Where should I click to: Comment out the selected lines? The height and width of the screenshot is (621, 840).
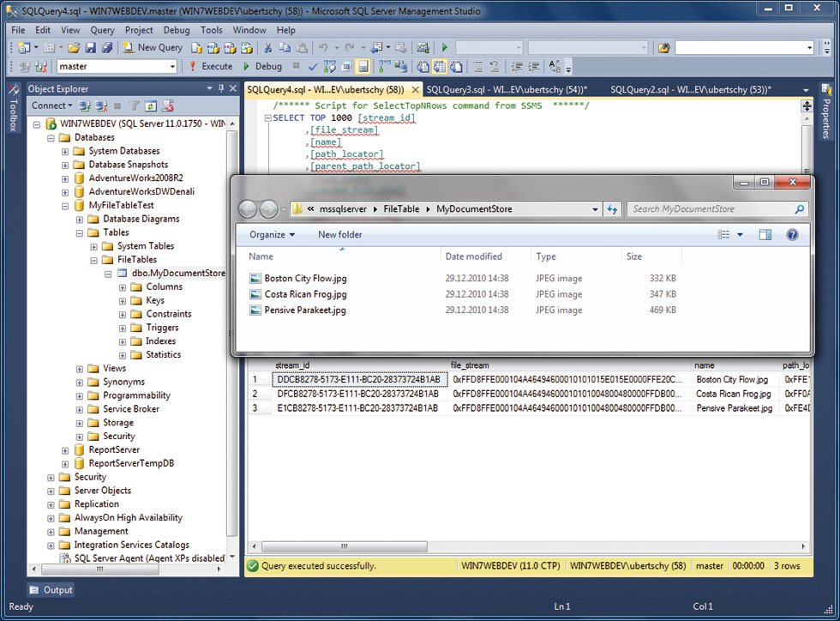[478, 67]
